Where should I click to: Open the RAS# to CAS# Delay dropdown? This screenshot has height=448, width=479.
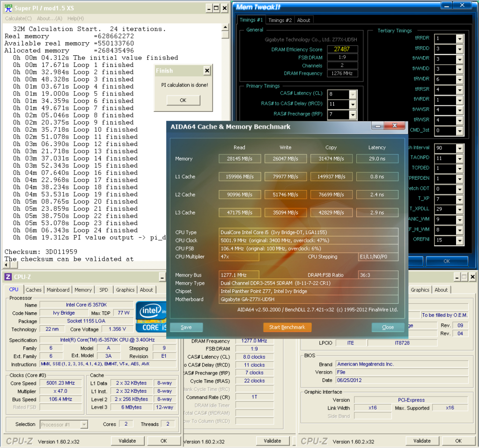(x=353, y=104)
